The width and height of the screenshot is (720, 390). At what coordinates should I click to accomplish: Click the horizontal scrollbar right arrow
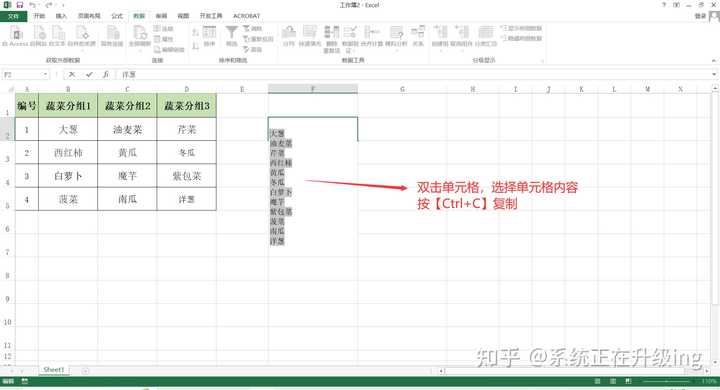click(707, 371)
